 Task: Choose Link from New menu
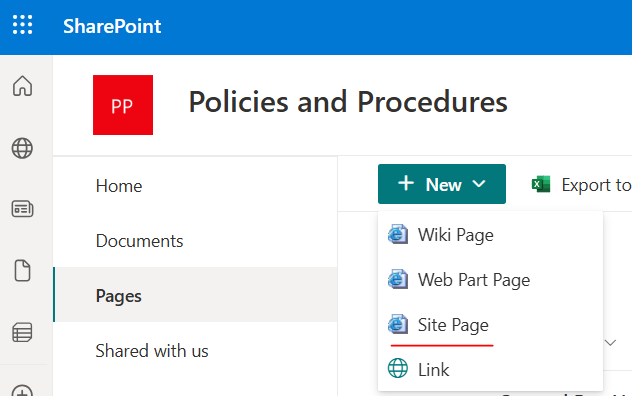490,369
